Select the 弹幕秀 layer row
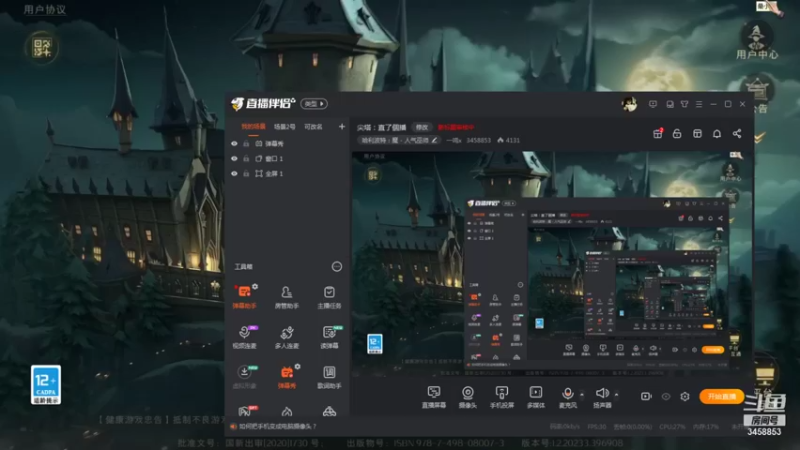 pos(287,144)
